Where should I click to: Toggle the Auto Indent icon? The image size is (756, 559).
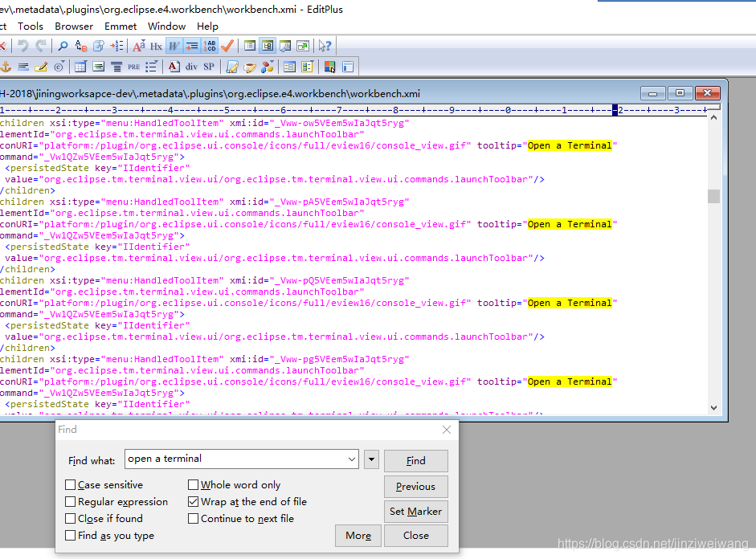click(x=191, y=46)
